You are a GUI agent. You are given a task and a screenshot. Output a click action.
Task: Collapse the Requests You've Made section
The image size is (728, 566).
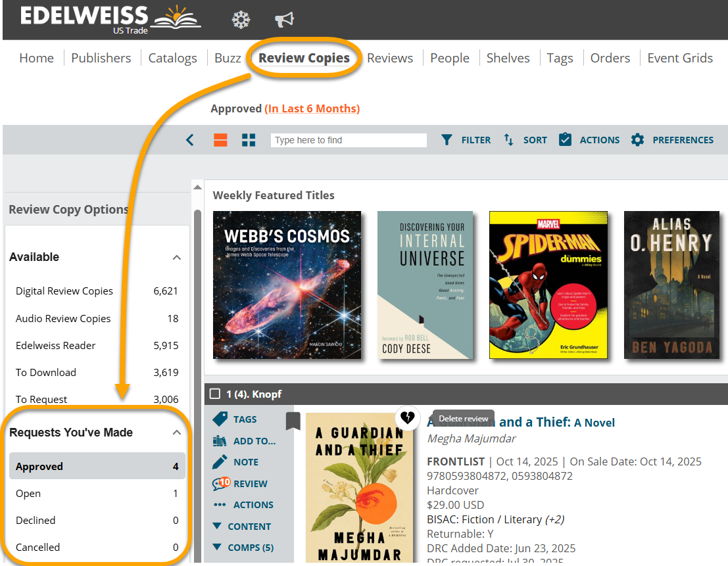176,433
